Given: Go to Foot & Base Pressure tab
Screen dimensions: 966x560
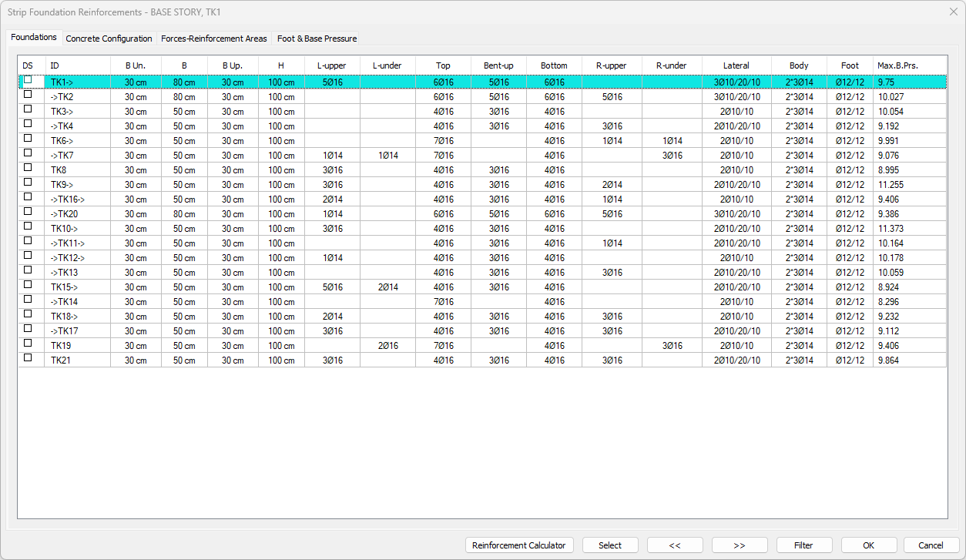Looking at the screenshot, I should 317,39.
